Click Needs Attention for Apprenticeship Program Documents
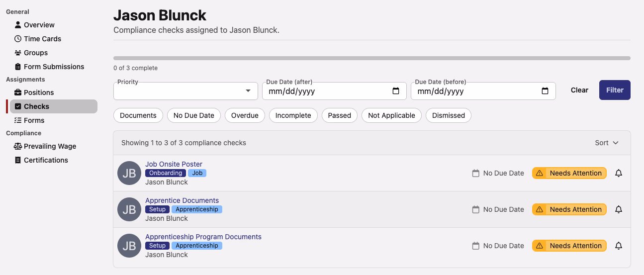 569,246
